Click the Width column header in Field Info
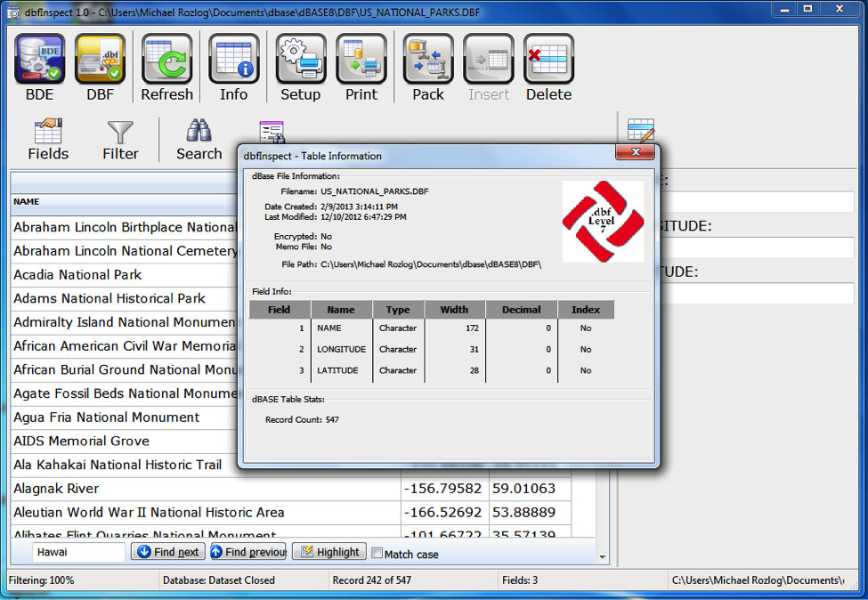 [455, 310]
